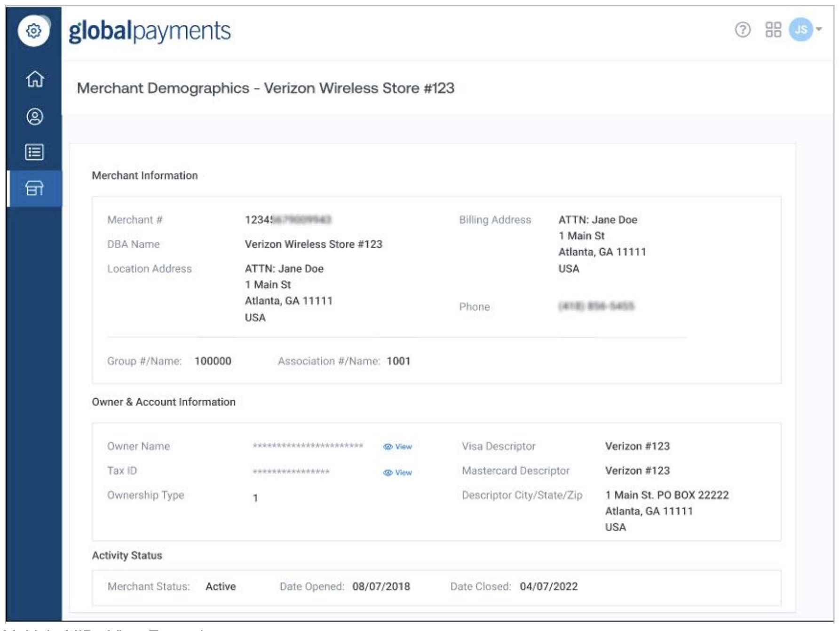Open the help question mark icon
The width and height of the screenshot is (840, 631).
(x=742, y=30)
